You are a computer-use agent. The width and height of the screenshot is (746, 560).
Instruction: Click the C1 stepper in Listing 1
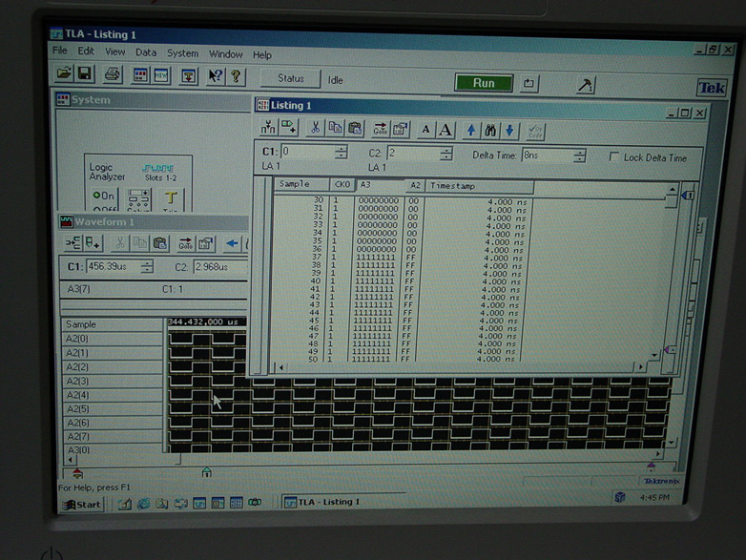[341, 153]
